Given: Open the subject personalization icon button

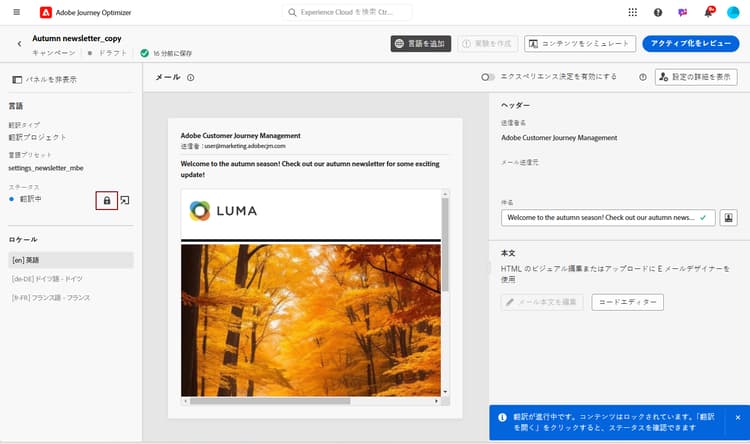Looking at the screenshot, I should click(x=728, y=218).
